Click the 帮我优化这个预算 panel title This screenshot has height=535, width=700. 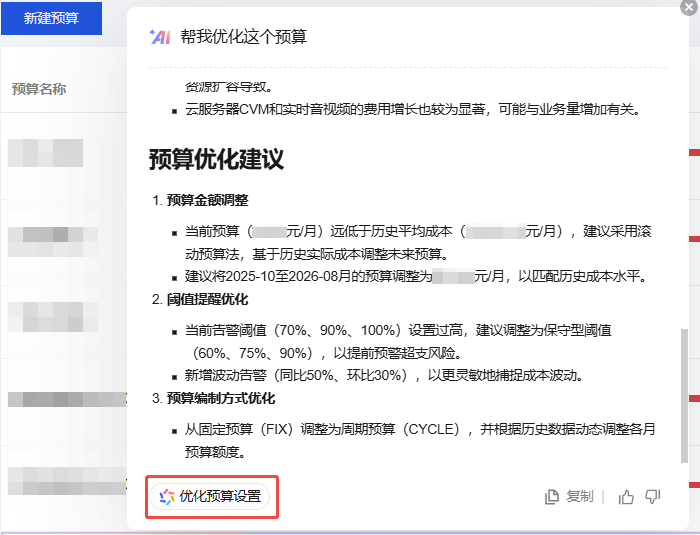(244, 37)
